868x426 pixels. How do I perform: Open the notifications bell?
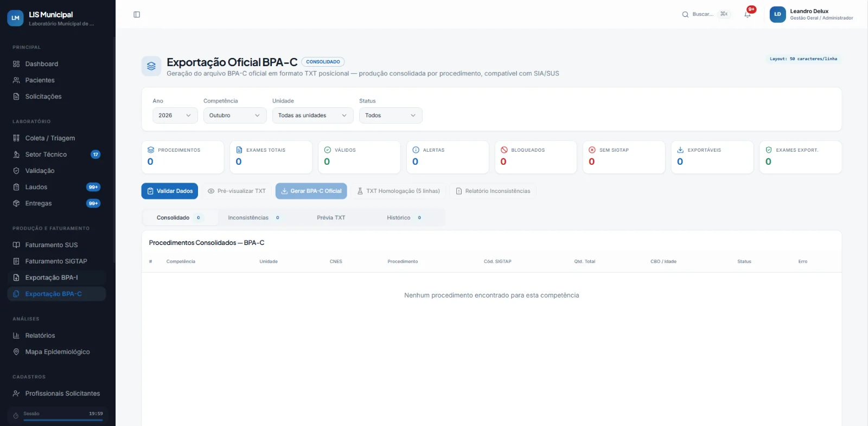(748, 14)
